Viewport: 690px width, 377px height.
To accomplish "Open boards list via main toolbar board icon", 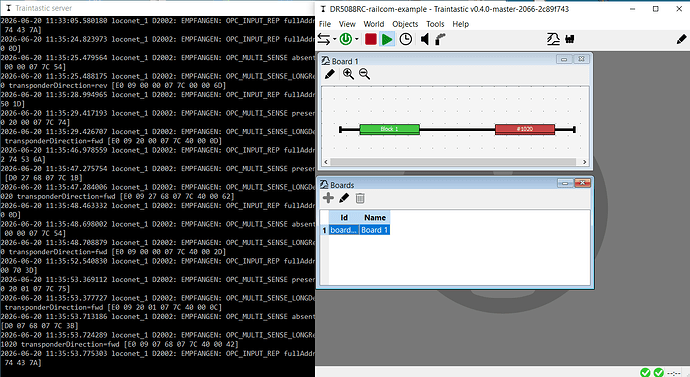I will pos(553,40).
